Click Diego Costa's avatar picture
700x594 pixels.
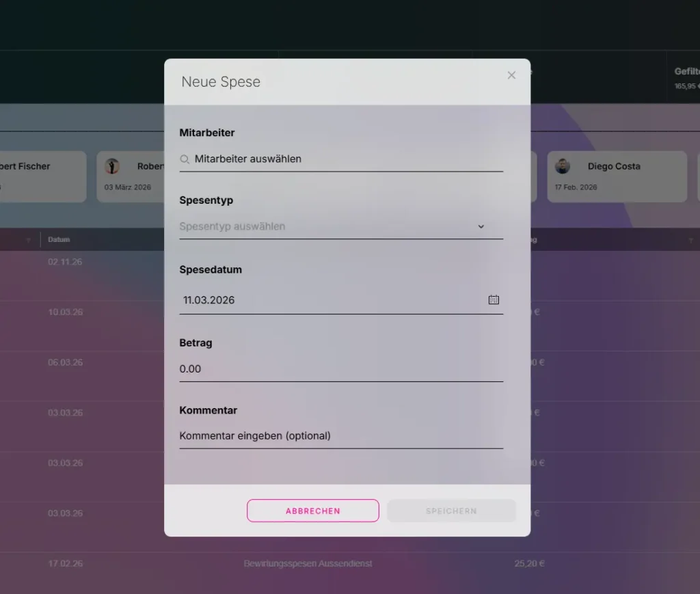[563, 166]
